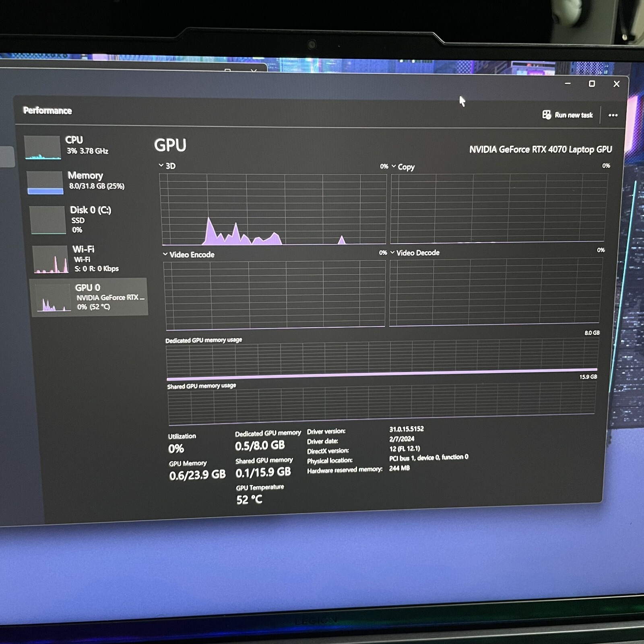Minimize the Task Manager window
644x644 pixels.
coord(568,83)
